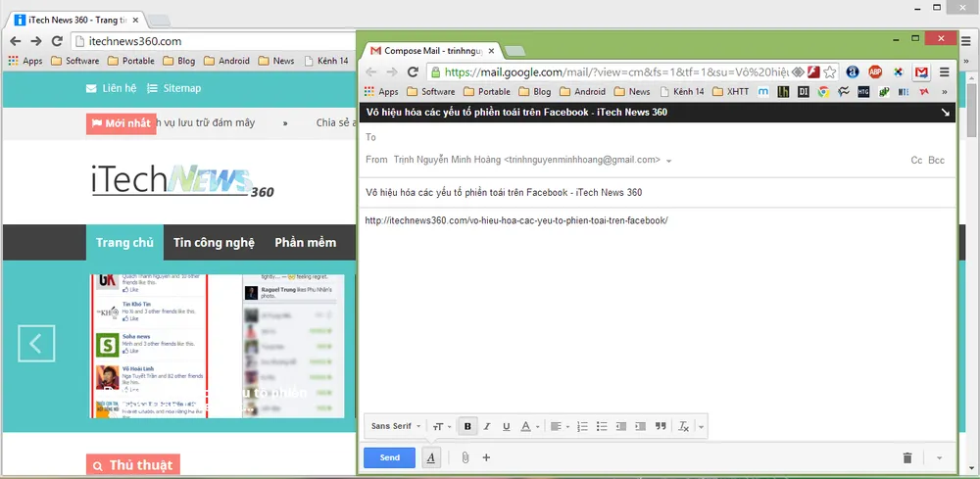Open Apps shortcut in Gmail window bookmarks
The image size is (980, 479).
coord(381,91)
